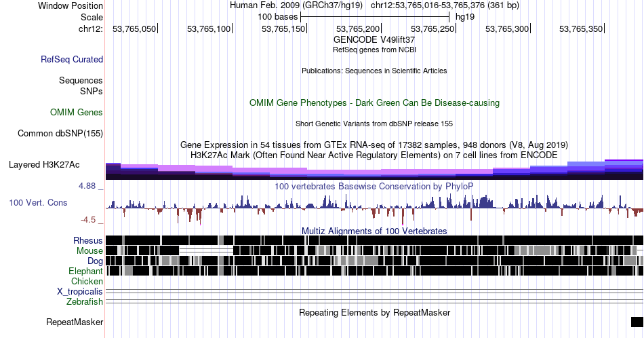Select the Zebrafish alignment row label
The width and height of the screenshot is (644, 338).
85,302
